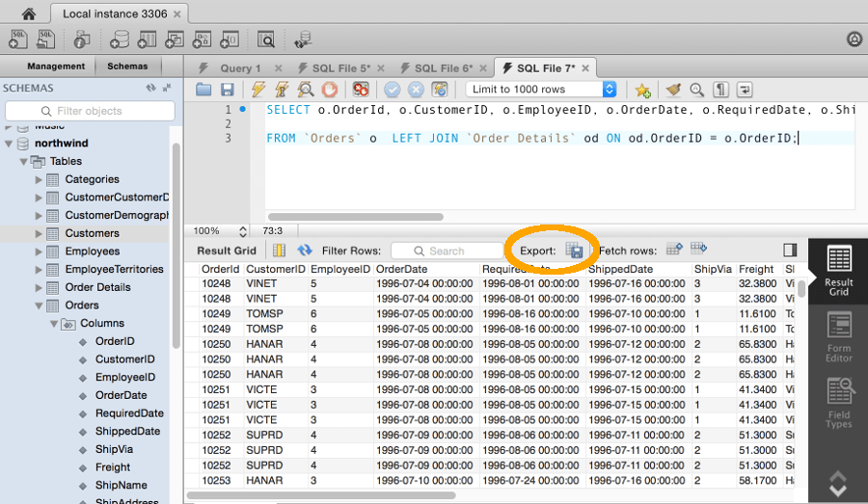Viewport: 868px width, 504px height.
Task: Toggle word wrapping in editor
Action: (x=745, y=89)
